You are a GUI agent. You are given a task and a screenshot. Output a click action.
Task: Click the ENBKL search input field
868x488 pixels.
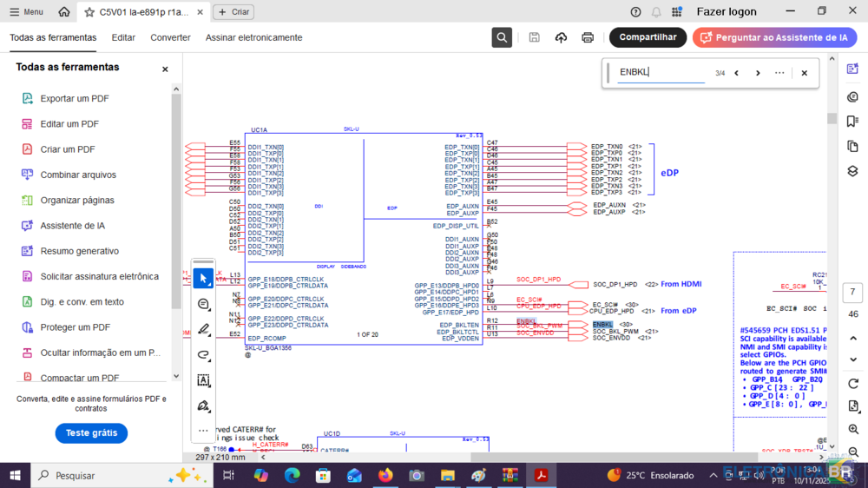coord(660,73)
